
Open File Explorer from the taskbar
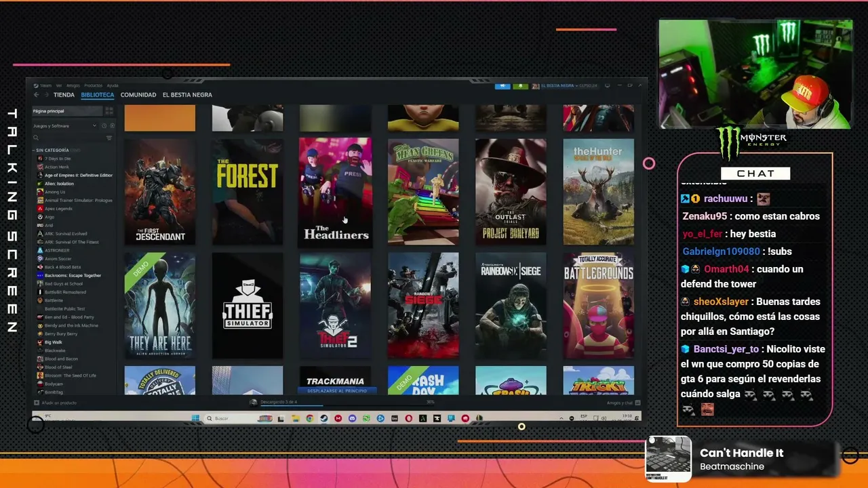click(x=295, y=418)
